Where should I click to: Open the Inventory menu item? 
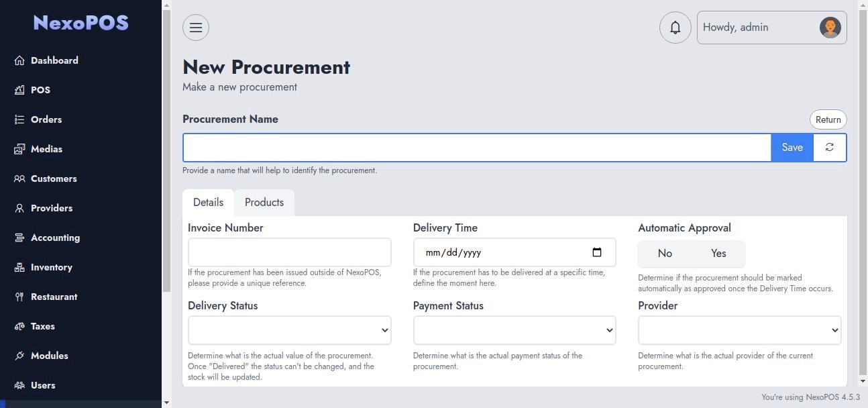click(80, 267)
